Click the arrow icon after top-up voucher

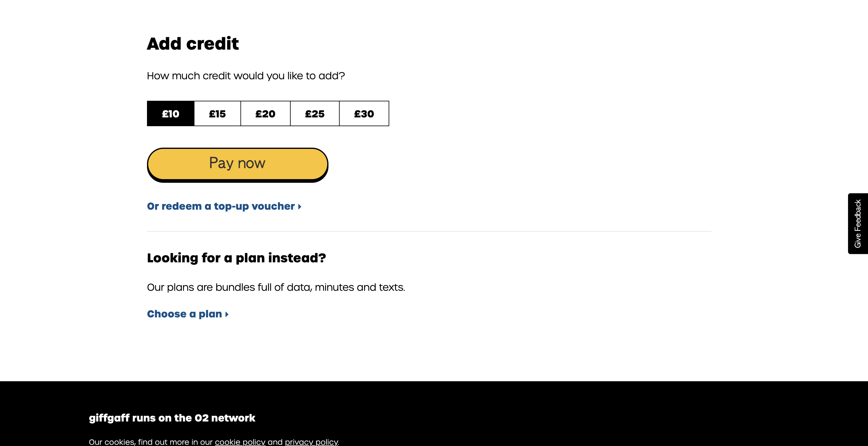[299, 207]
